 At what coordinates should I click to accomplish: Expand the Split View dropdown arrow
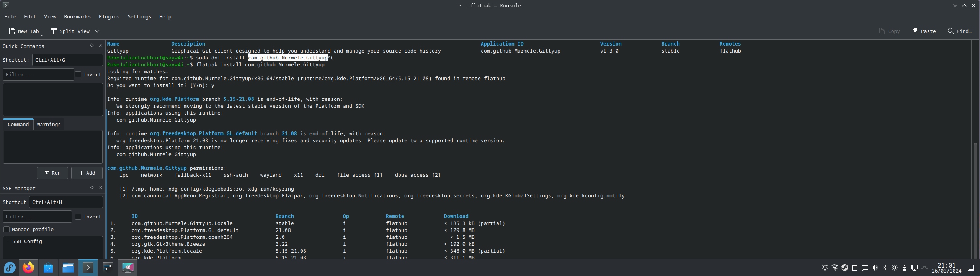click(97, 31)
